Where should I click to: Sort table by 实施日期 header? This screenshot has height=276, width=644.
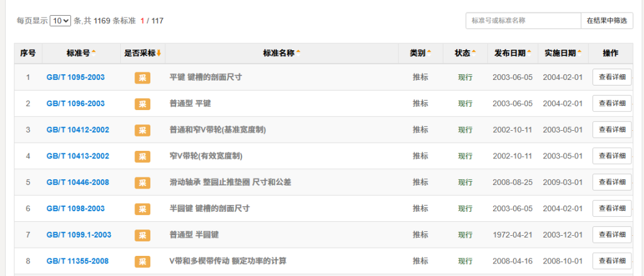[x=563, y=53]
